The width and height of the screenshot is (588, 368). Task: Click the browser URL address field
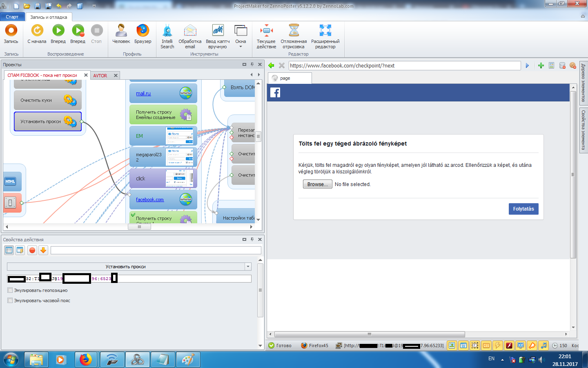pos(405,65)
